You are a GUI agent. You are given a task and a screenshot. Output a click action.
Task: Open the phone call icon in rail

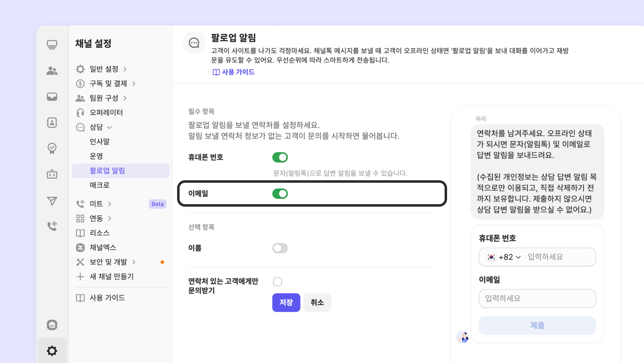(x=52, y=226)
